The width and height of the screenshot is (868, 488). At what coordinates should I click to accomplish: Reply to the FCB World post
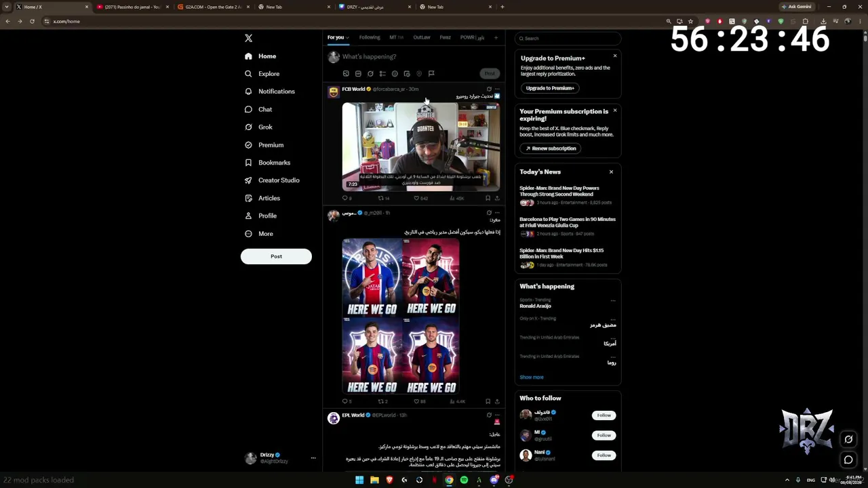(347, 199)
